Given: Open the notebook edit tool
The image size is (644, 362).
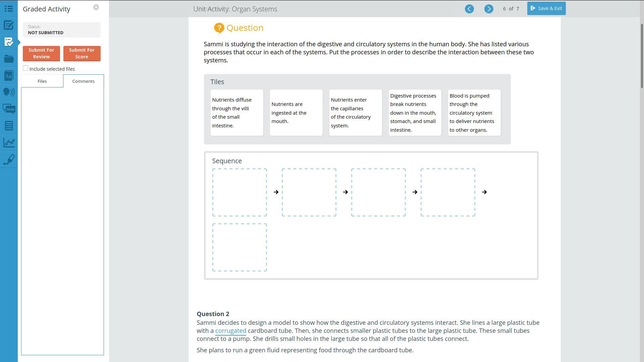Looking at the screenshot, I should tap(9, 25).
